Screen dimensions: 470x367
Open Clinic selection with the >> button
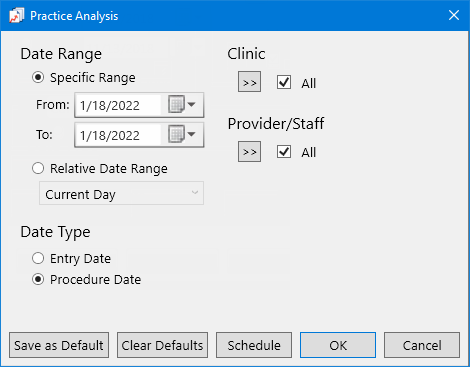249,82
